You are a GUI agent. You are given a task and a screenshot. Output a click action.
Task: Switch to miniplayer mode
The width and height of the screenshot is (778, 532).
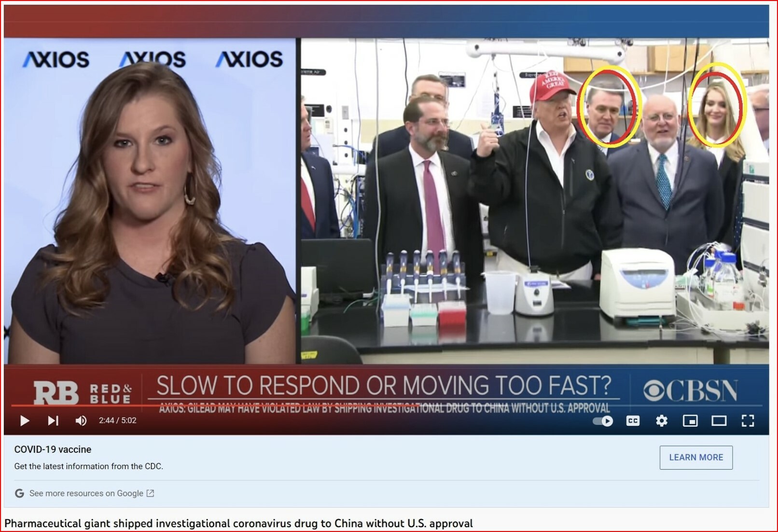coord(690,421)
